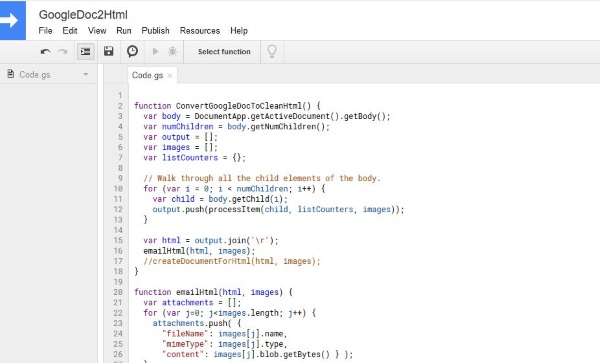Click the "content" blob.getBytes line
Viewport: 600px width, 363px height.
(258, 354)
